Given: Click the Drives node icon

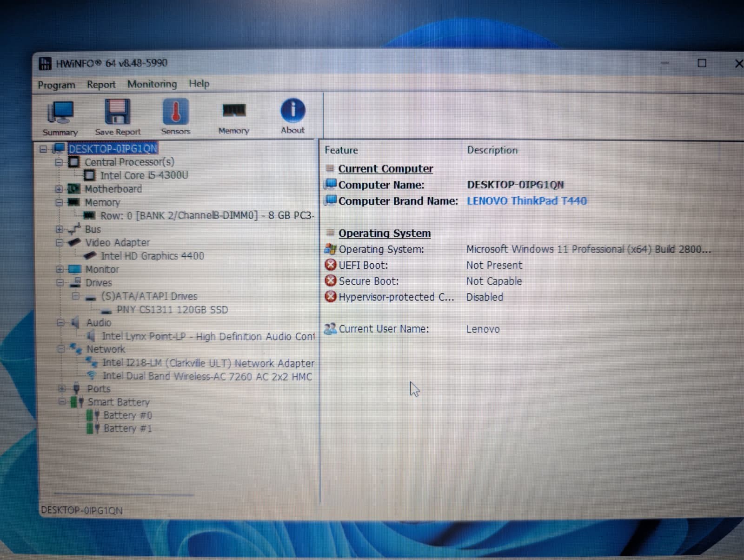Looking at the screenshot, I should (x=75, y=283).
